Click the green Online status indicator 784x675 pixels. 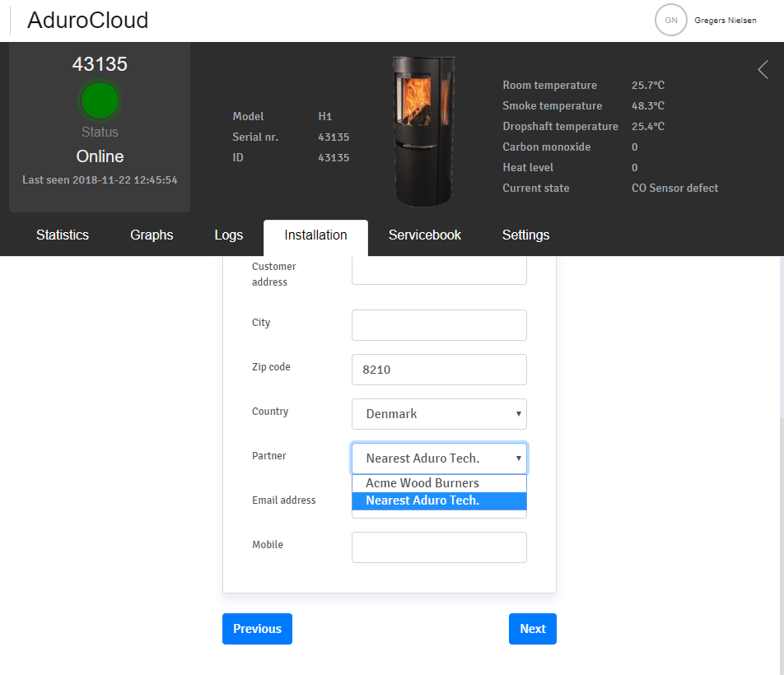[100, 100]
